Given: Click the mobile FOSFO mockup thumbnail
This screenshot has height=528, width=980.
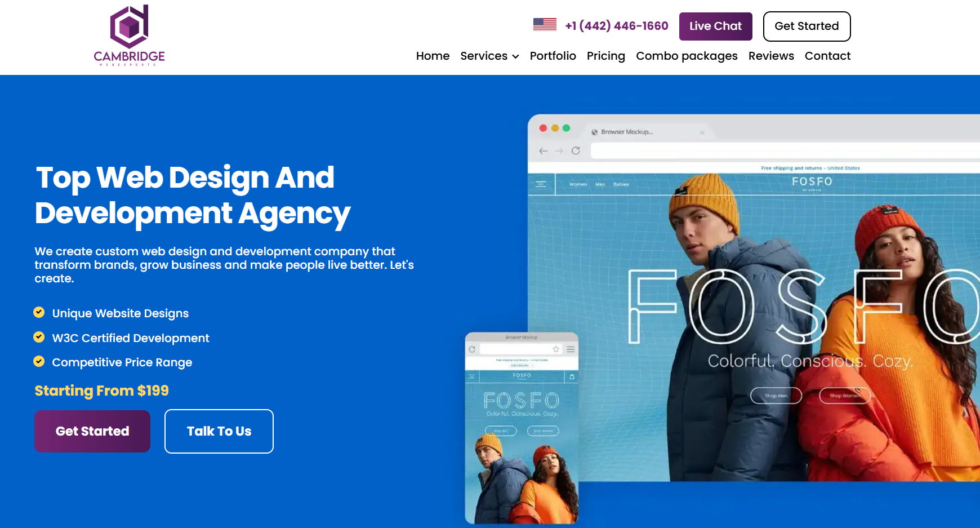Looking at the screenshot, I should coord(522,428).
